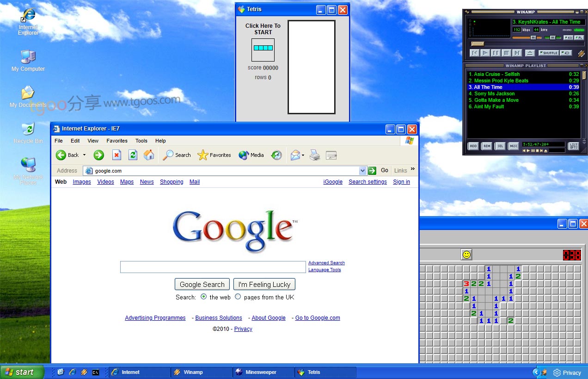Open the Tools menu
The image size is (588, 379).
point(141,141)
